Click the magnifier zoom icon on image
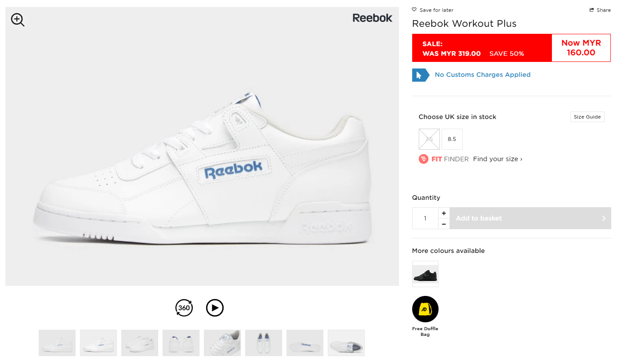The height and width of the screenshot is (364, 631). tap(18, 20)
